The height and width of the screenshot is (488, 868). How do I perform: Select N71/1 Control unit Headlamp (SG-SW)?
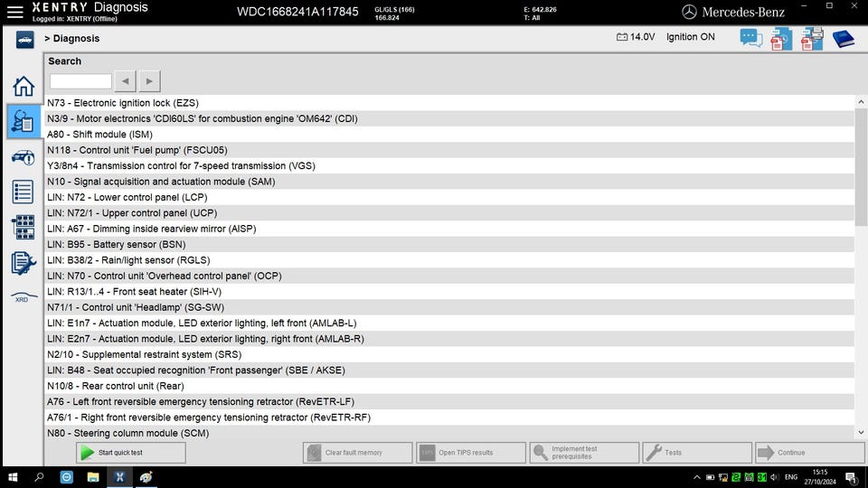449,307
